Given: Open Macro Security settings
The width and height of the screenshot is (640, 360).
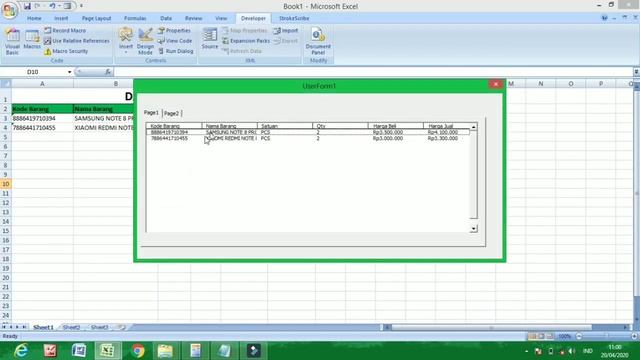Looking at the screenshot, I should [x=66, y=51].
